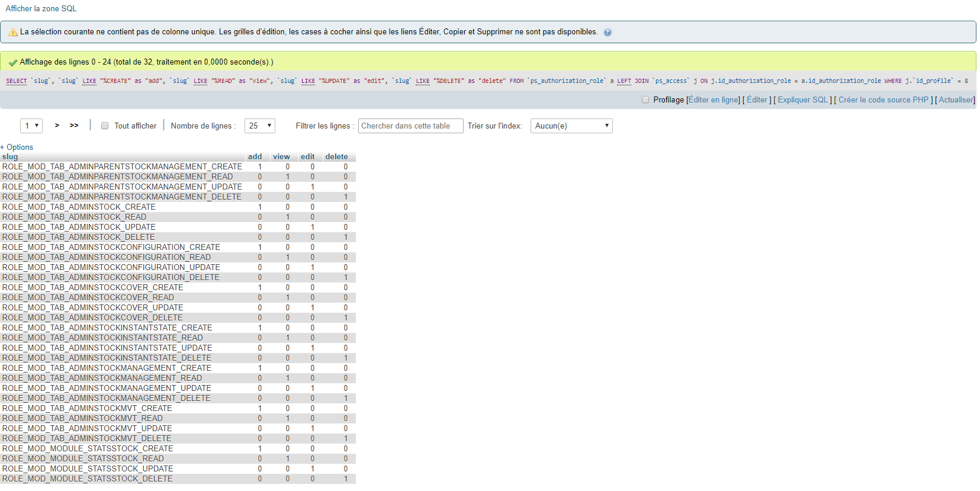Select row ROLE_MOD_TAB_ADMINSTOCK_READ
The height and width of the screenshot is (491, 980).
click(178, 217)
